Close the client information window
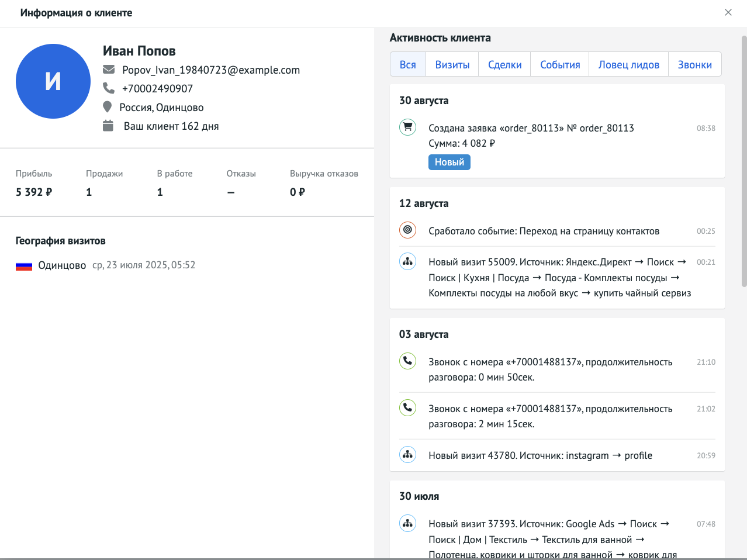747x560 pixels. (x=728, y=12)
